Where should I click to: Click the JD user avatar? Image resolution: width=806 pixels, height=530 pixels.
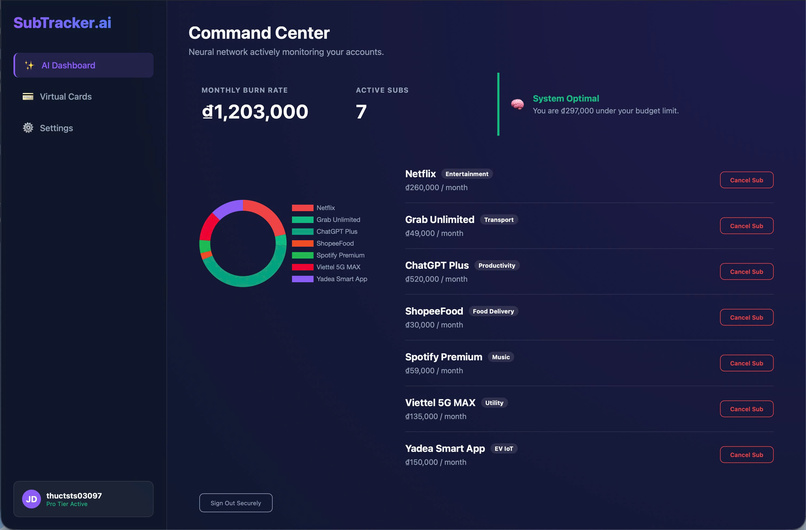31,499
